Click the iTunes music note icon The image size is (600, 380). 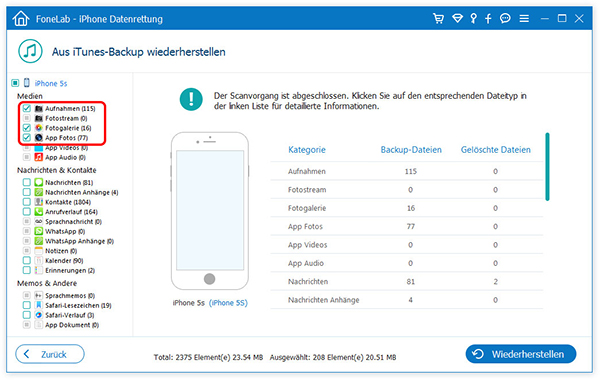(30, 51)
